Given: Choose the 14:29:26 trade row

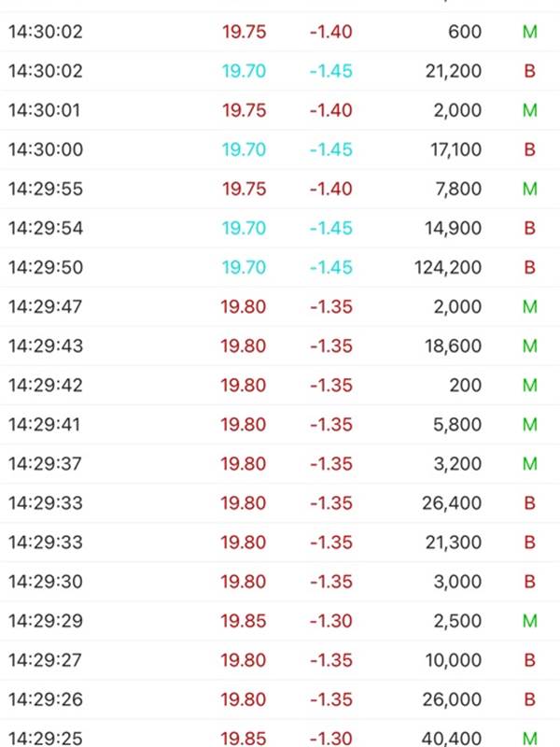Looking at the screenshot, I should [x=280, y=699].
